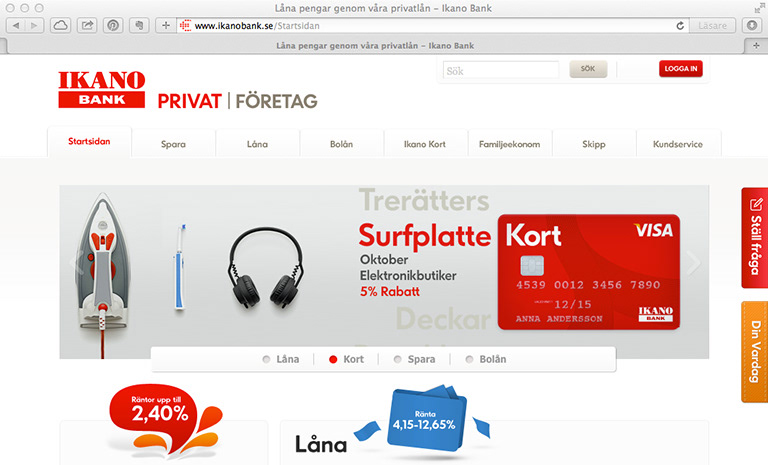Click the Ikano Bank logo
Screen dimensions: 768x465
coord(101,89)
